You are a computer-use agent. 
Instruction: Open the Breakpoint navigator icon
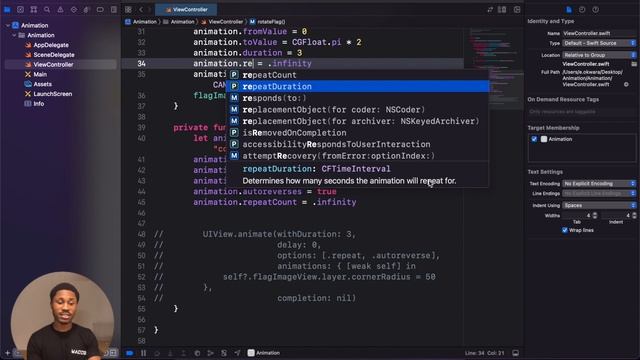point(100,9)
